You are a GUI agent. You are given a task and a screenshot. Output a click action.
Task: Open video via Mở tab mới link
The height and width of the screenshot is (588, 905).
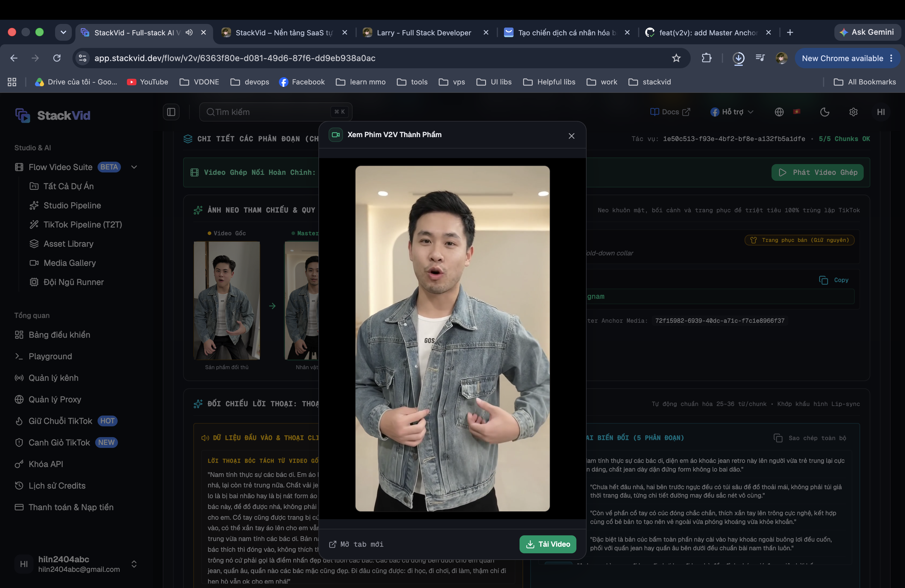(356, 544)
